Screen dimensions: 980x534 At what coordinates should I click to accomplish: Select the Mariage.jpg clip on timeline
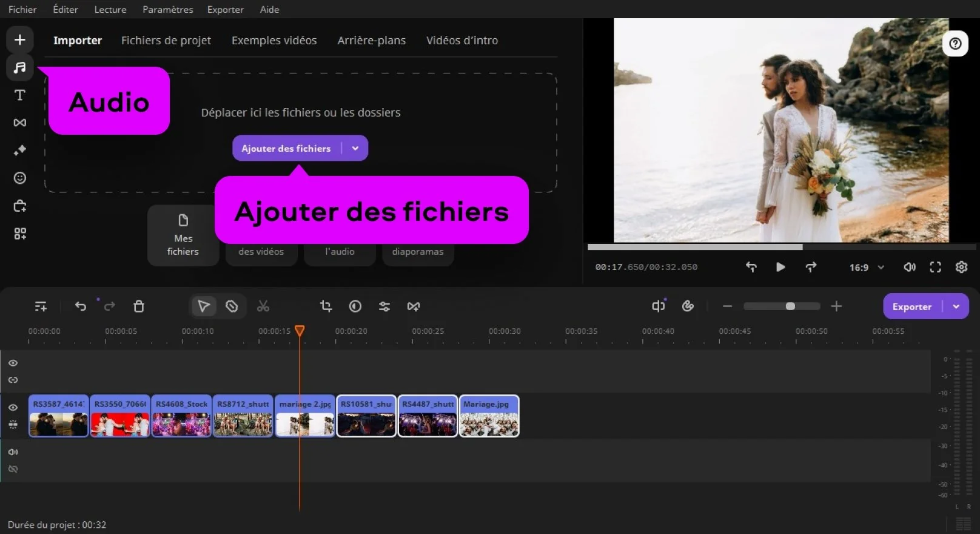coord(489,417)
